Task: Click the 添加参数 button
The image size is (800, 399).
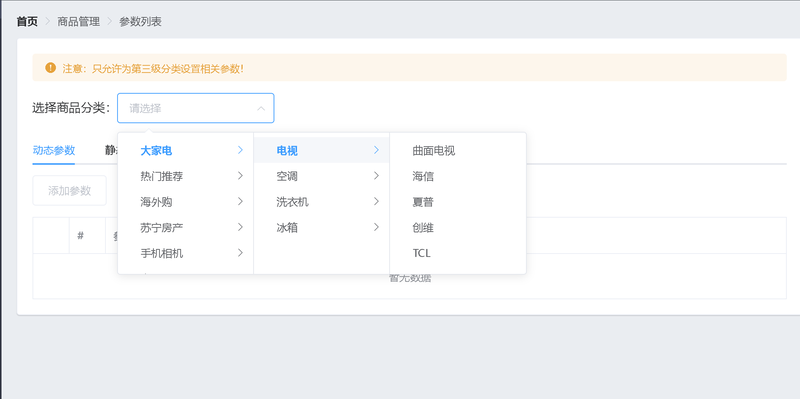Action: (69, 191)
